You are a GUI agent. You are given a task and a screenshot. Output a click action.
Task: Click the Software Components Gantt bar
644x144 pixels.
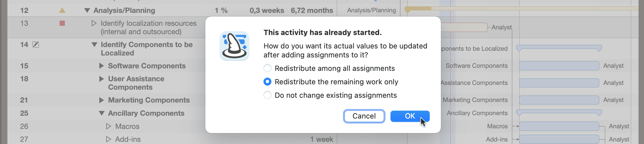(559, 66)
